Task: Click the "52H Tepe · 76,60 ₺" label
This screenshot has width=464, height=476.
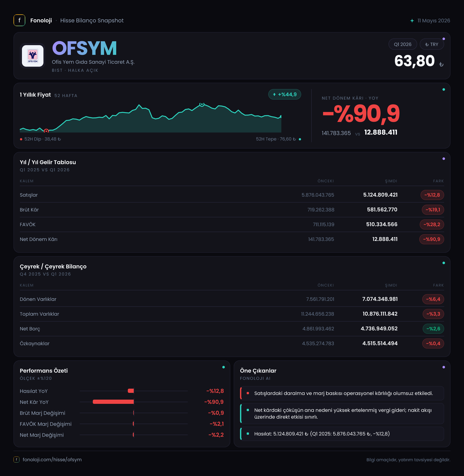Action: 276,139
